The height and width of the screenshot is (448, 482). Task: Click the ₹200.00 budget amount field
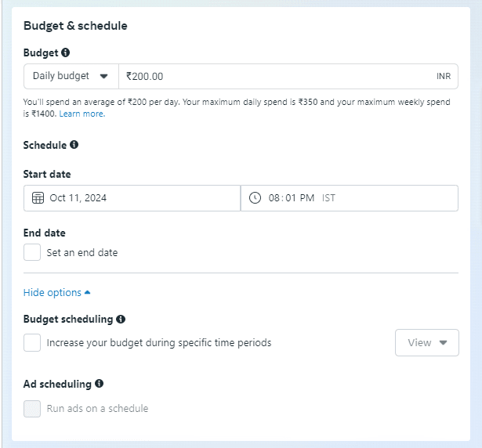[288, 76]
